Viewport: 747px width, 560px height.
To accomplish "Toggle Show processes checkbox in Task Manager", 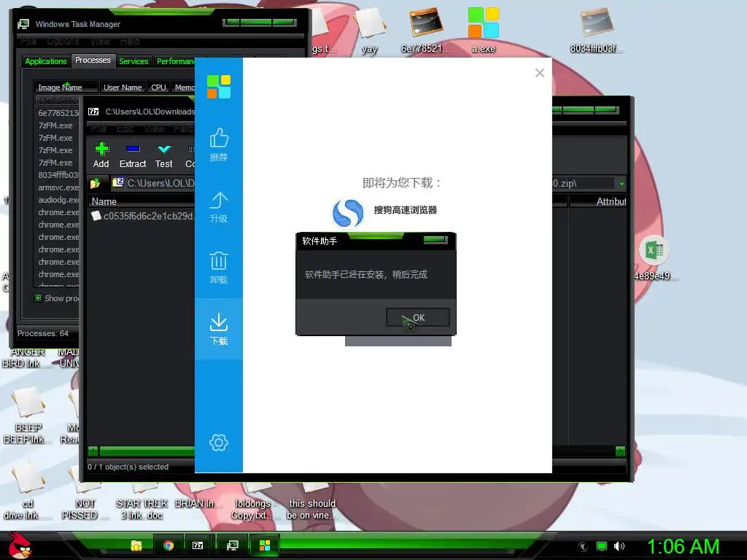I will tap(38, 297).
